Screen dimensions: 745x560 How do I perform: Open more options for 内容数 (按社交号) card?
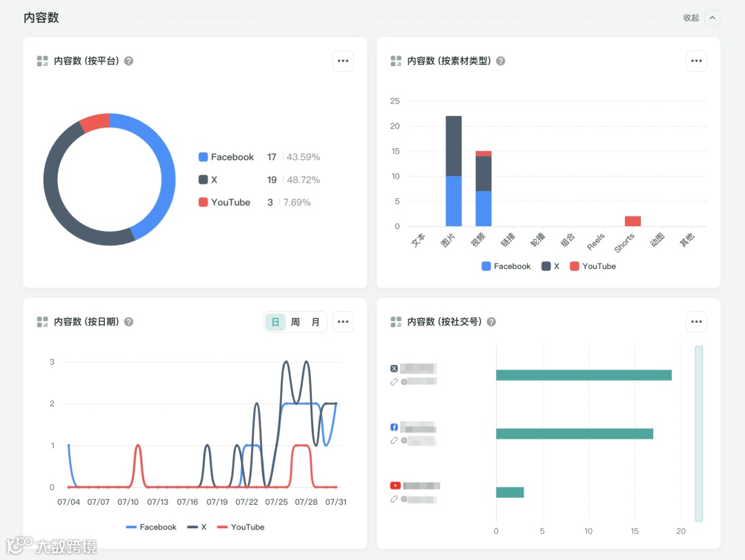pyautogui.click(x=696, y=322)
